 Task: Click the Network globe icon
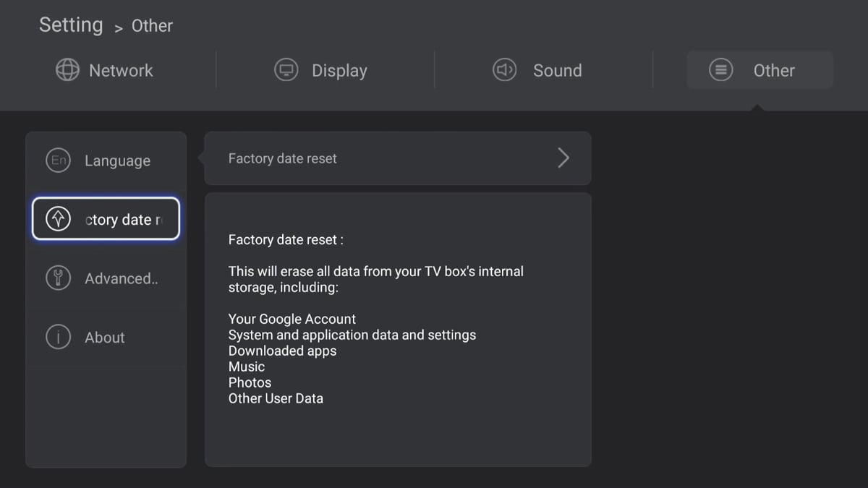[x=67, y=70]
